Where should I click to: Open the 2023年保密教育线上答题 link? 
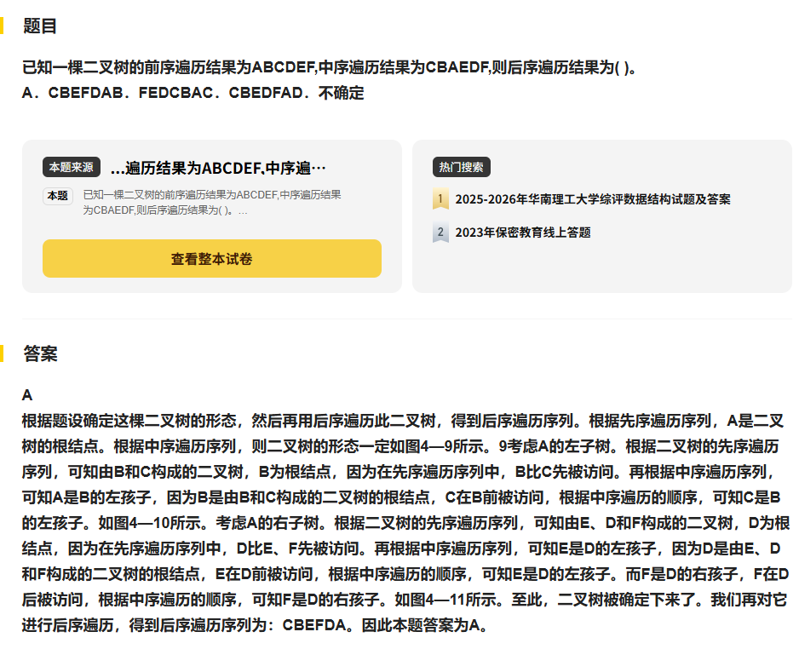tap(523, 233)
